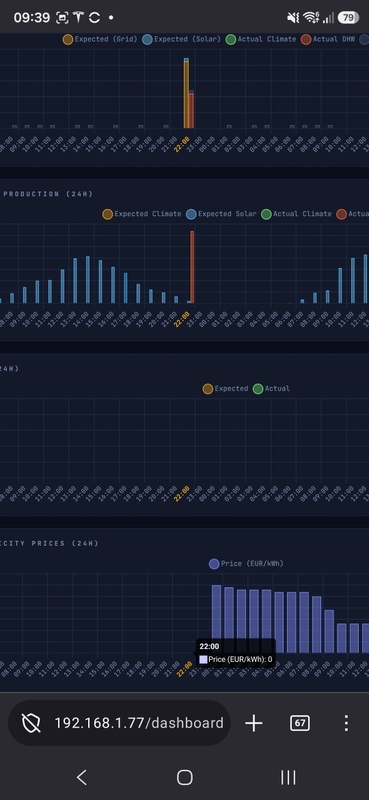Tap the screen recorder status bar icon
This screenshot has height=800, width=369.
[62, 18]
